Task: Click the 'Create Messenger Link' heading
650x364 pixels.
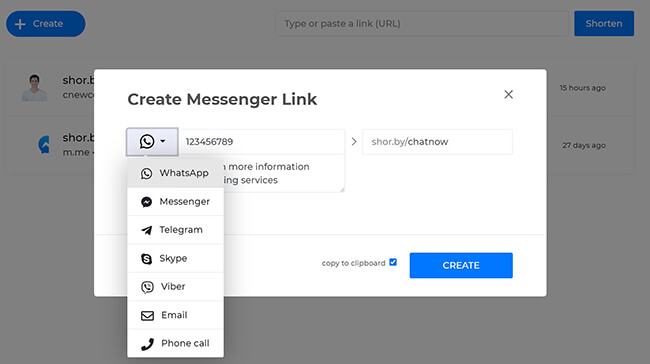Action: [222, 99]
